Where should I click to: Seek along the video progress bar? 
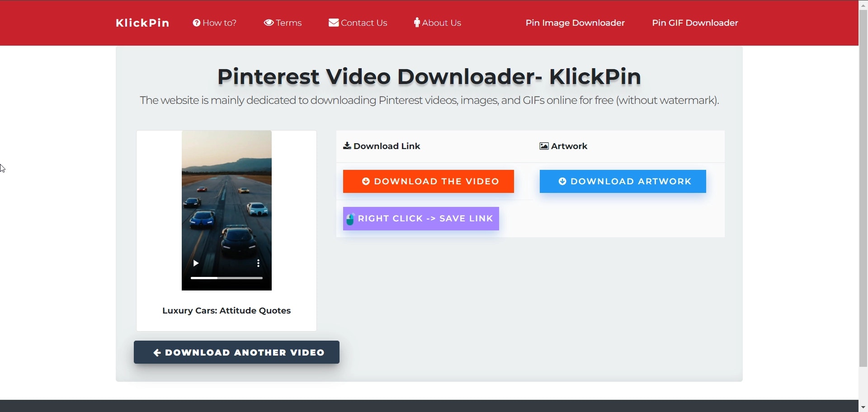[x=226, y=278]
